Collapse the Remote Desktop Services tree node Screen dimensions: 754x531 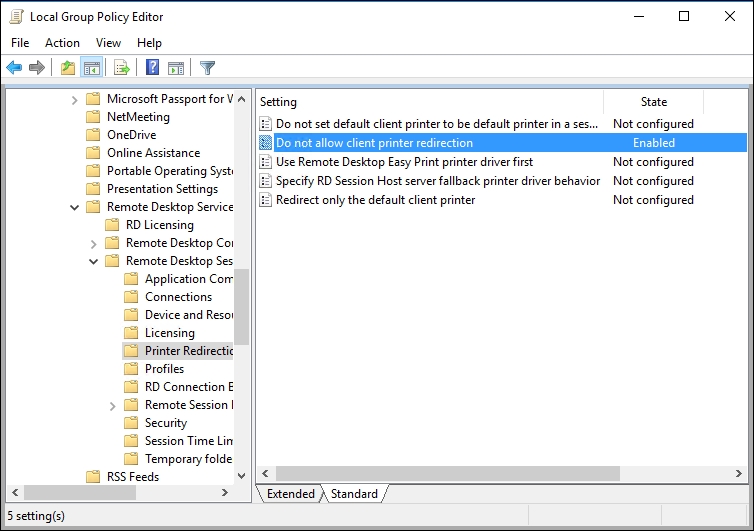click(74, 207)
